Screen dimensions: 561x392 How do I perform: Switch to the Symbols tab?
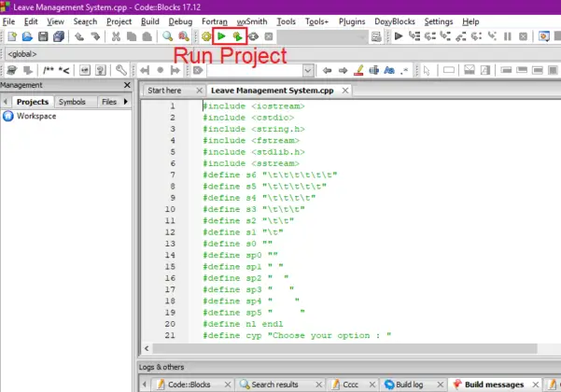click(x=71, y=102)
